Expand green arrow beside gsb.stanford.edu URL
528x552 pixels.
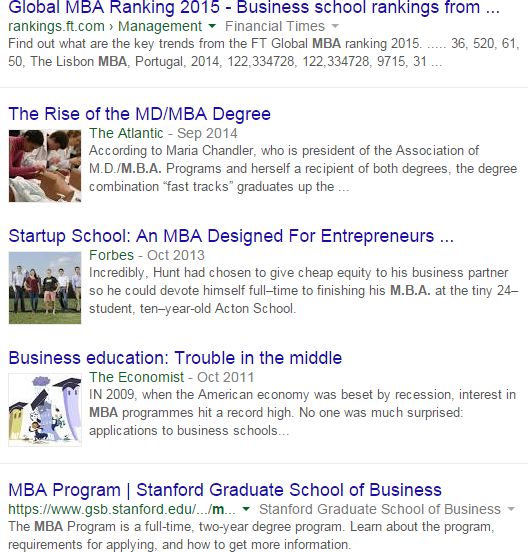pyautogui.click(x=246, y=509)
